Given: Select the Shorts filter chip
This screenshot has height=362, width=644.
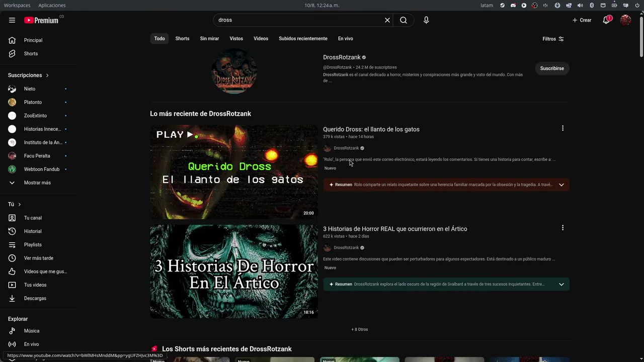Looking at the screenshot, I should (182, 39).
